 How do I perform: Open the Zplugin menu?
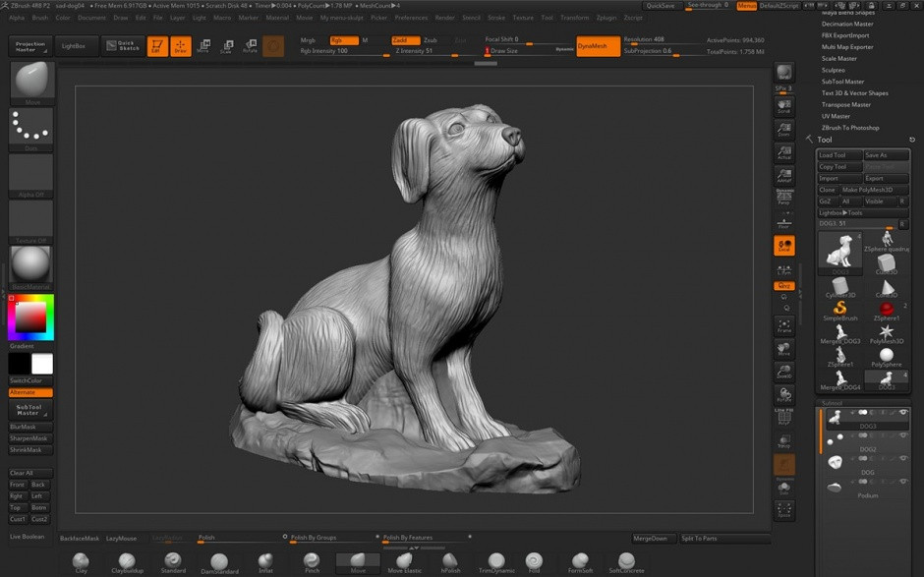(606, 18)
